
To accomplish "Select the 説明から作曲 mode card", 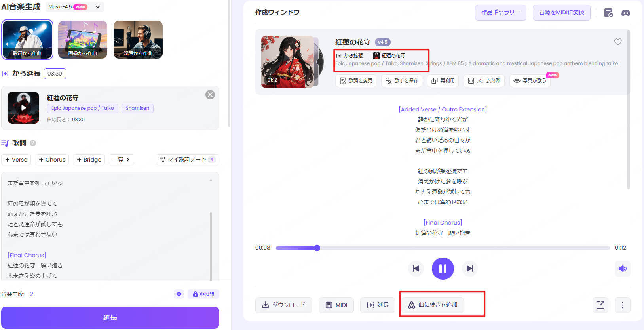I will click(x=138, y=40).
